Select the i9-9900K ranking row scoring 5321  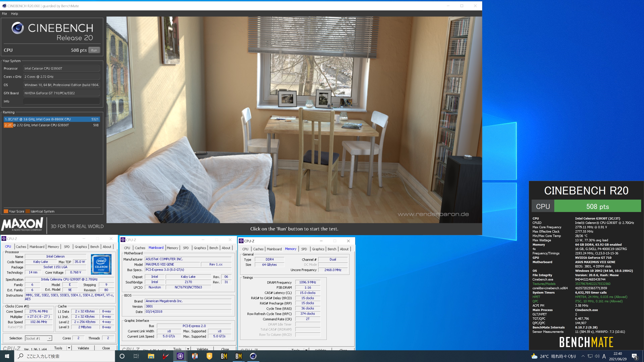[x=52, y=119]
